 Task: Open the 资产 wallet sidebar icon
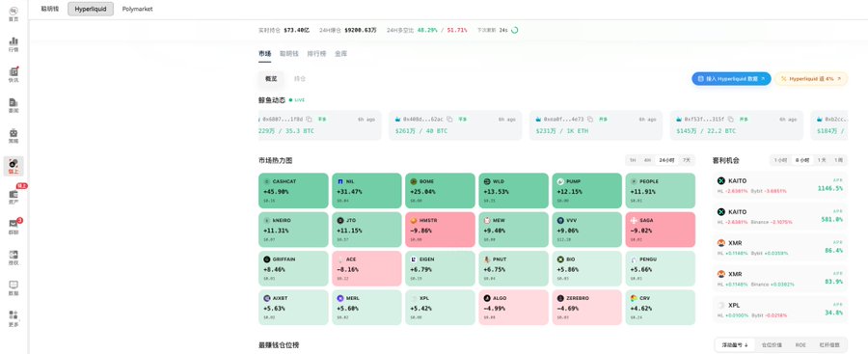14,196
